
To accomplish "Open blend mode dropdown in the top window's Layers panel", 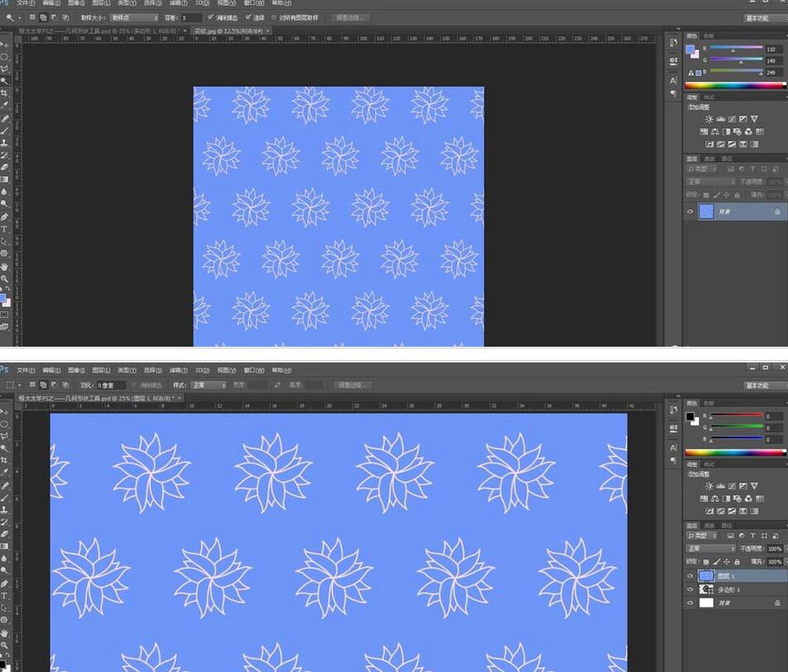I will pyautogui.click(x=710, y=181).
